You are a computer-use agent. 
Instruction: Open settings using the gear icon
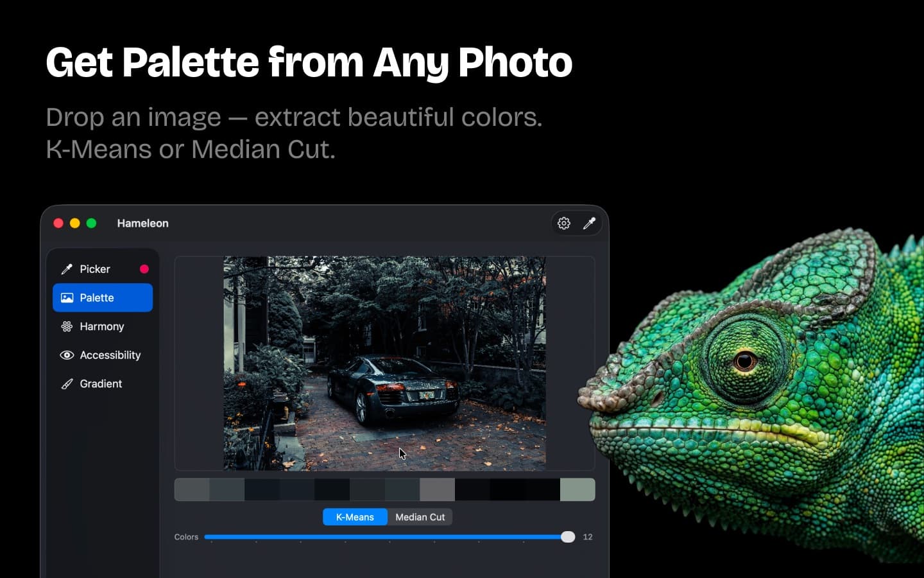point(563,223)
